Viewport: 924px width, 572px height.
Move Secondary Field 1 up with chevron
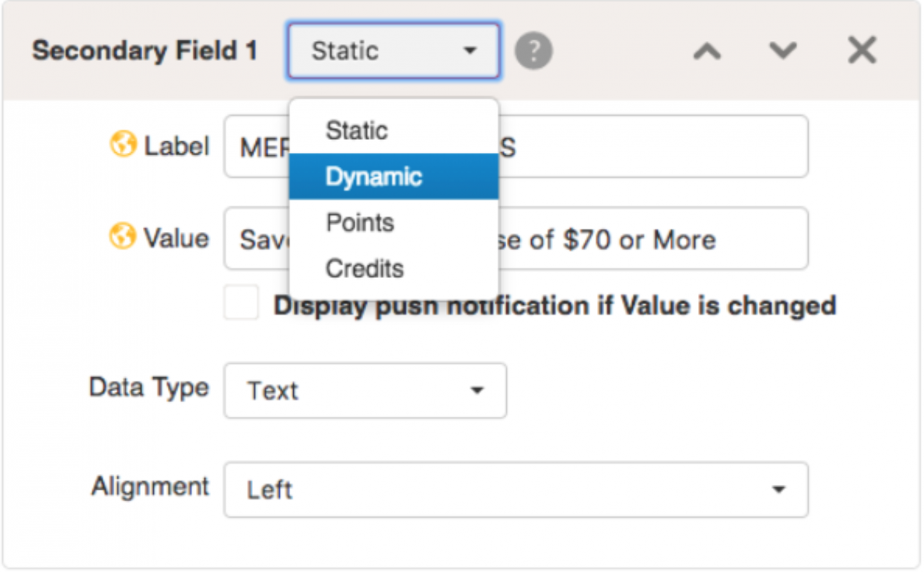[707, 51]
